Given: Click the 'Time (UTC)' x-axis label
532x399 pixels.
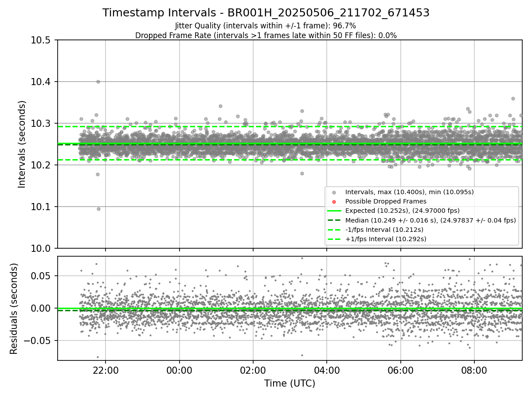Looking at the screenshot, I should pyautogui.click(x=289, y=383).
